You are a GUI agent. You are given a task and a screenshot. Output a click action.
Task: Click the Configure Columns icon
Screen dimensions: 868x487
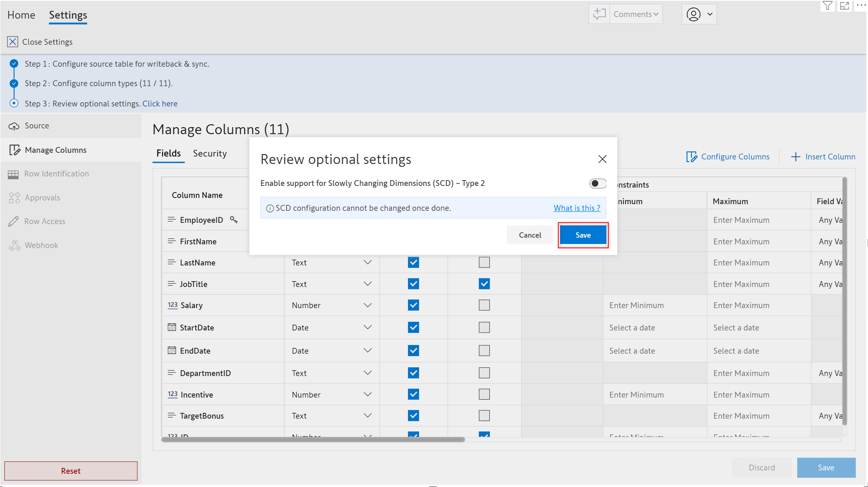(x=691, y=157)
